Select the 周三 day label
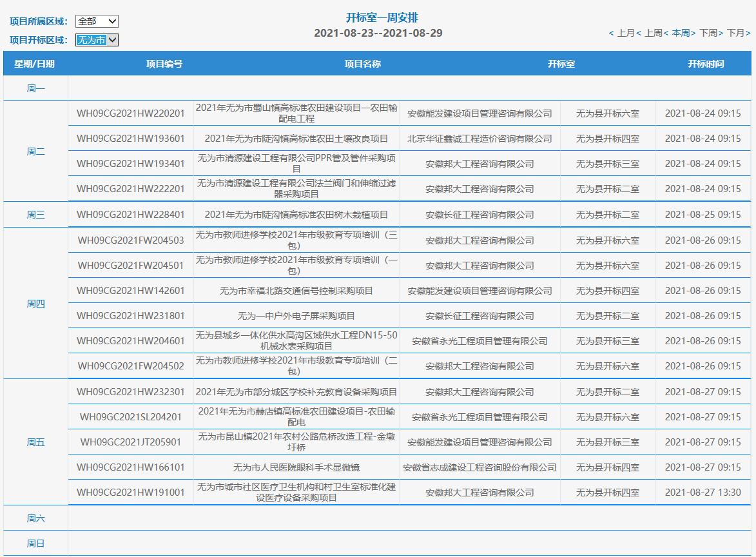This screenshot has height=557, width=756. coord(35,215)
